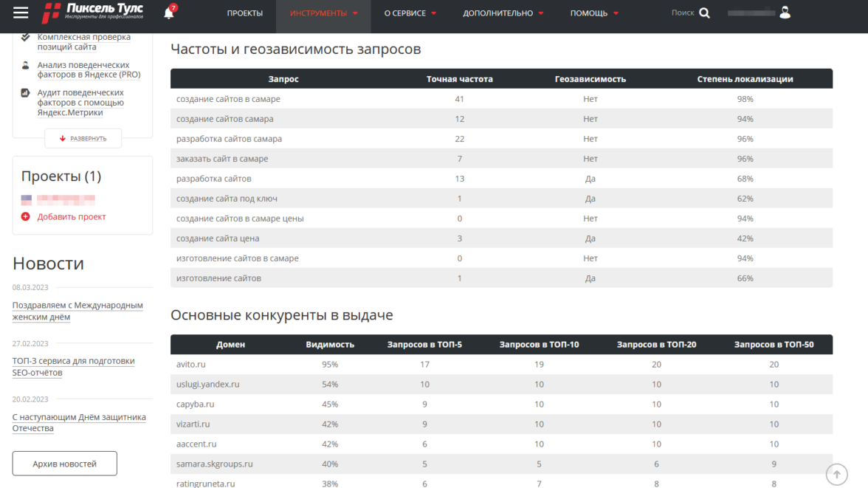Click the Запросов в ТОП-5 header
This screenshot has width=868, height=488.
pyautogui.click(x=424, y=345)
